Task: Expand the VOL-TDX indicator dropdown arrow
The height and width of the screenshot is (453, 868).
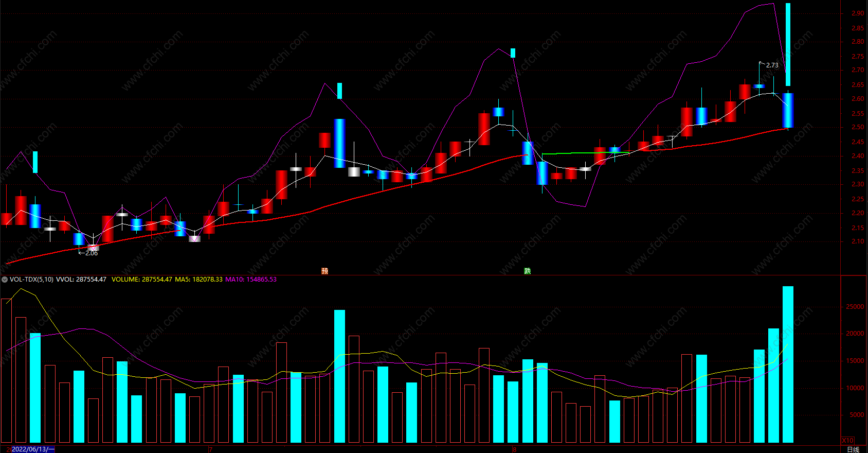Action: point(5,280)
